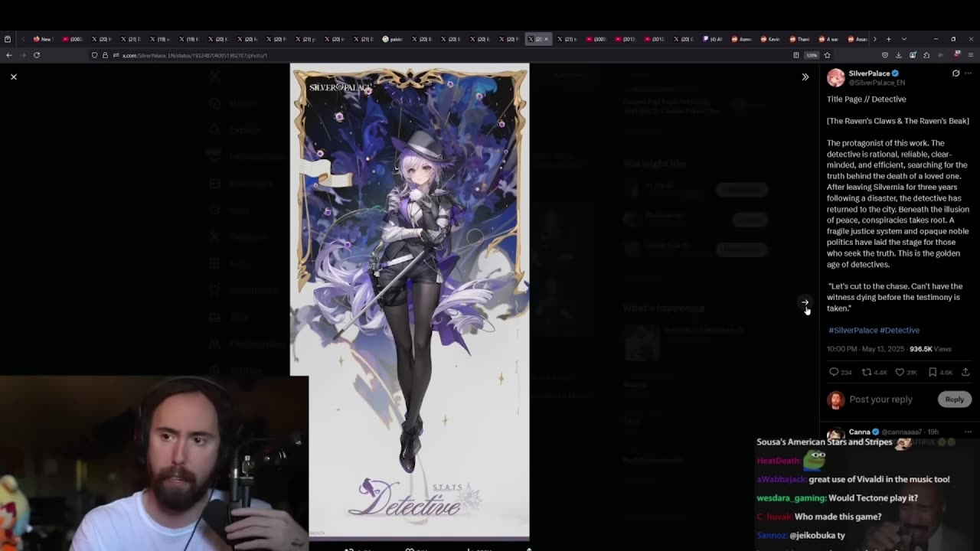Viewport: 980px width, 551px height.
Task: Open a new browser tab
Action: [889, 39]
